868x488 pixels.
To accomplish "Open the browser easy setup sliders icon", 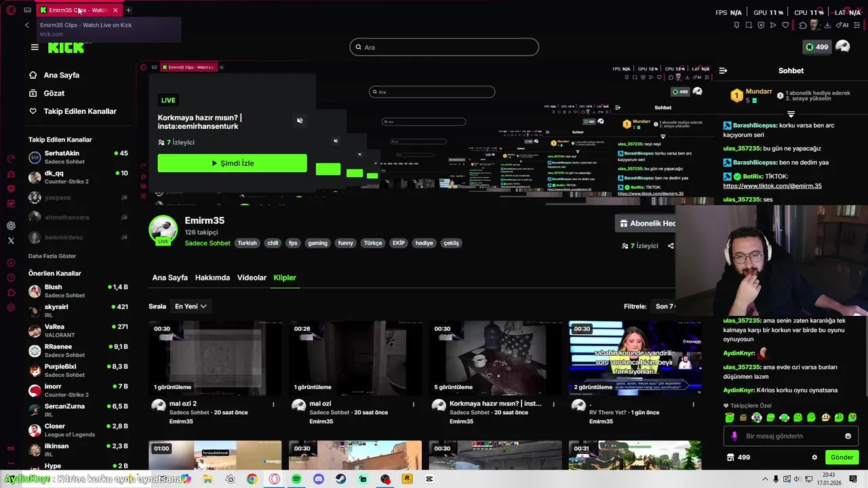I will tap(859, 25).
